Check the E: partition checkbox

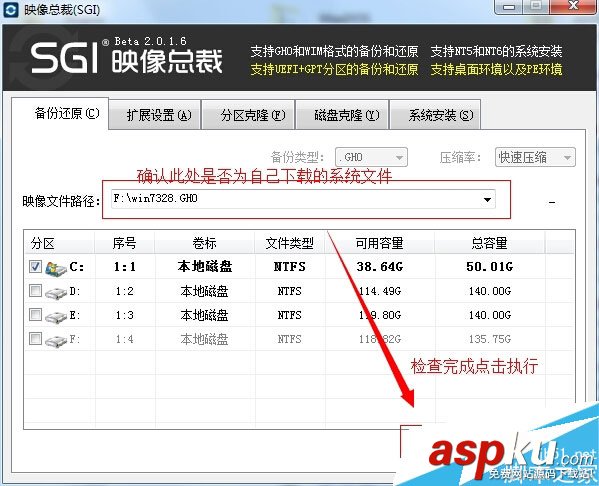pos(36,315)
